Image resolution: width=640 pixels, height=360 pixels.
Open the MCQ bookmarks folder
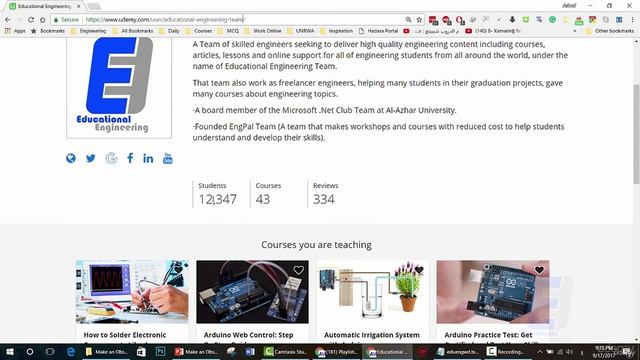pos(228,31)
